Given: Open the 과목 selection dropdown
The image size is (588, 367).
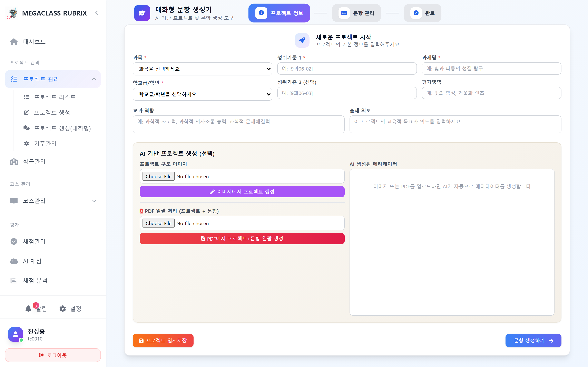Looking at the screenshot, I should pos(202,69).
